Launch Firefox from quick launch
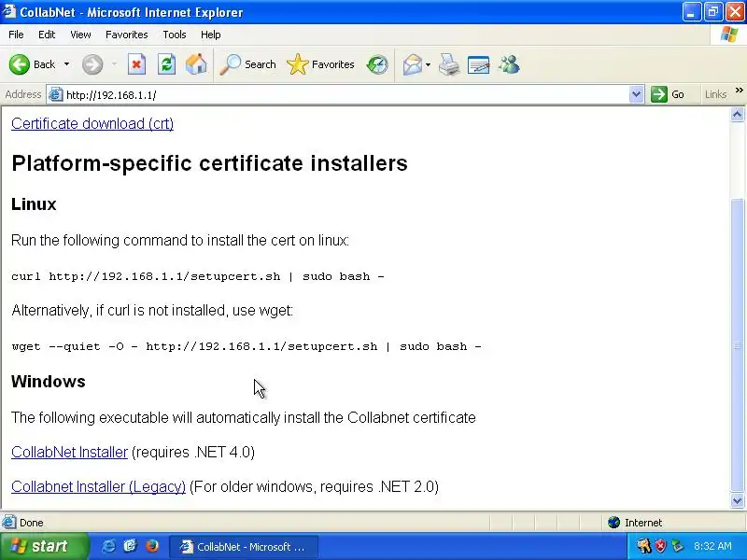Image resolution: width=747 pixels, height=560 pixels. [152, 546]
